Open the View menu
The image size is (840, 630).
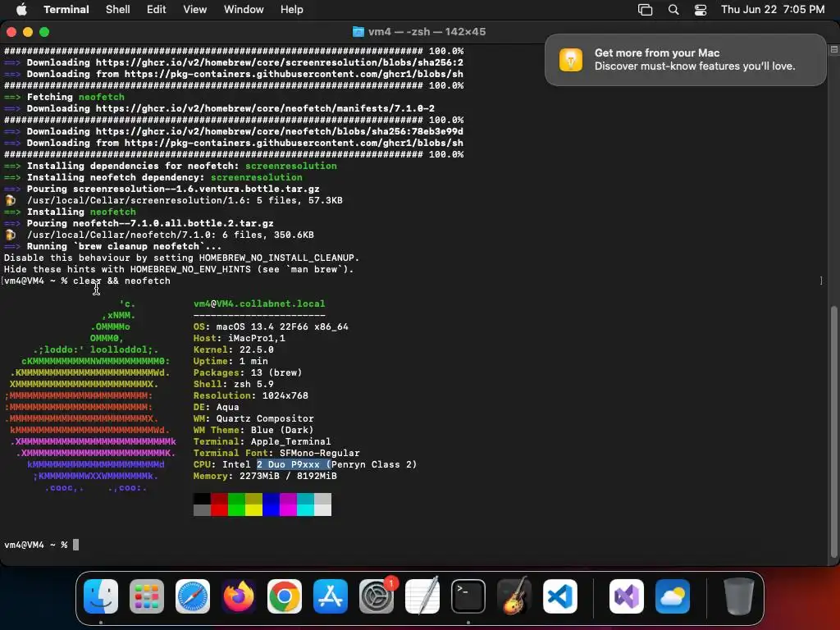click(x=194, y=9)
